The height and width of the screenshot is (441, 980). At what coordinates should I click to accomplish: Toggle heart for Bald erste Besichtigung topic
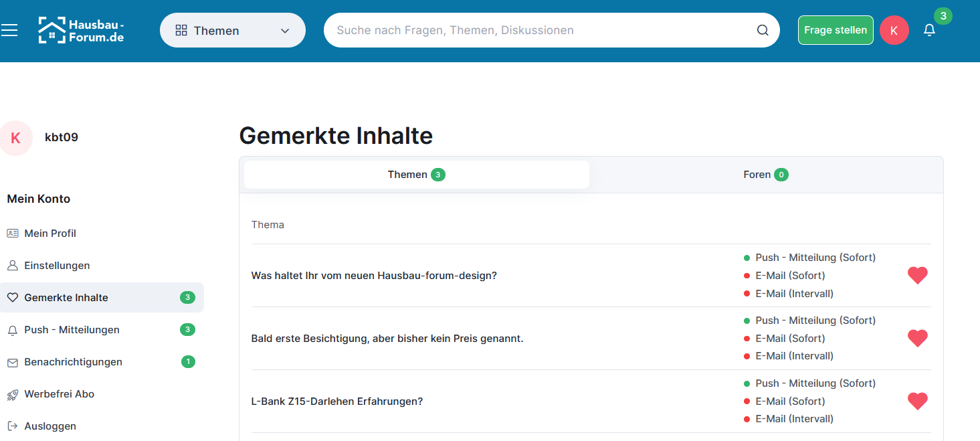pyautogui.click(x=917, y=338)
